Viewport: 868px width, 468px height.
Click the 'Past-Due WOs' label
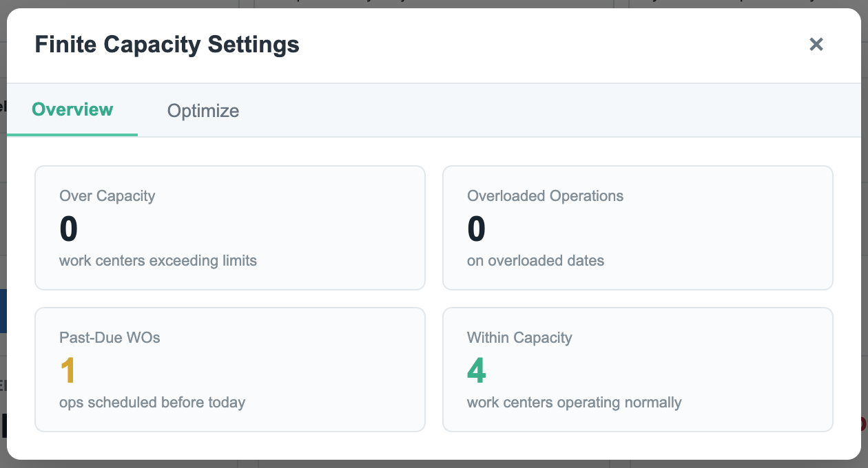pyautogui.click(x=110, y=338)
